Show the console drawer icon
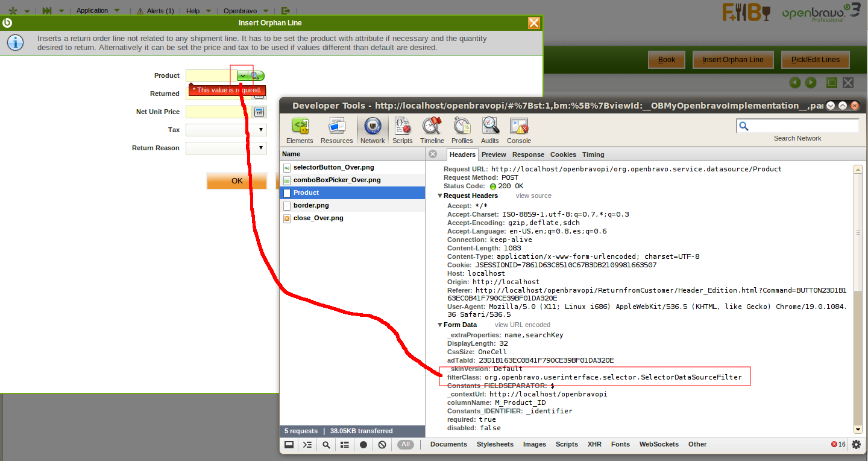The height and width of the screenshot is (461, 868). coord(307,445)
